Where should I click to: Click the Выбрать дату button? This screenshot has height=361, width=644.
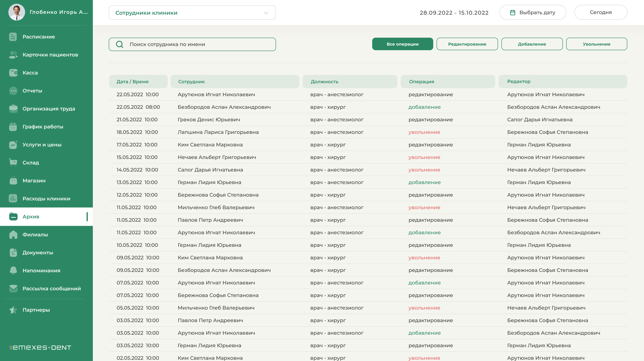[x=533, y=13]
